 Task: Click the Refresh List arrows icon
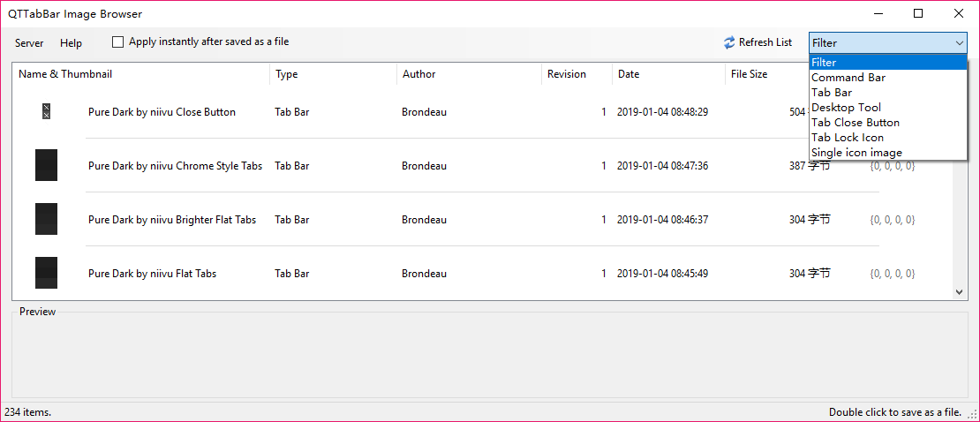coord(729,42)
